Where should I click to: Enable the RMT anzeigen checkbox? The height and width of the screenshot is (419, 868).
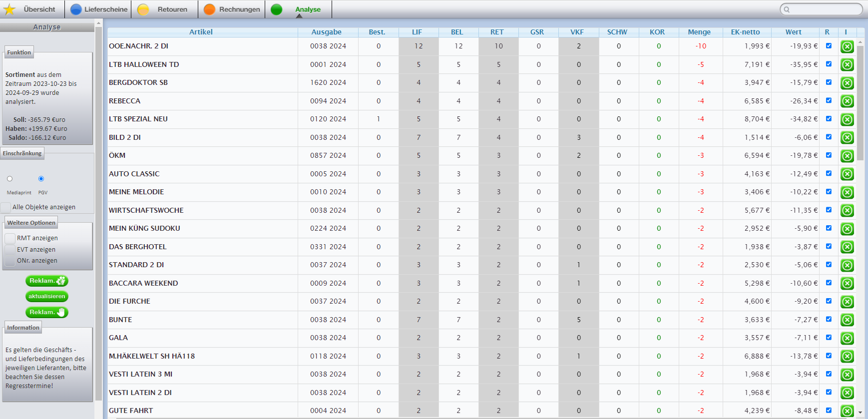pyautogui.click(x=10, y=238)
